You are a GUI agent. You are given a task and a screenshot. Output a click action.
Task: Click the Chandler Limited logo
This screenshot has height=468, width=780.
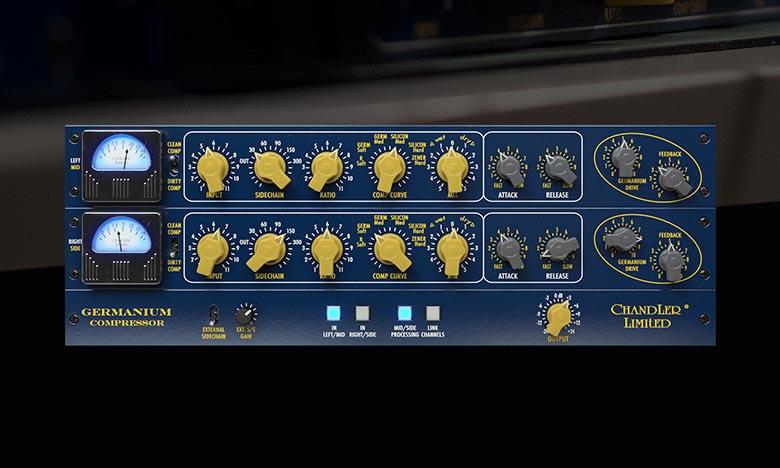(x=648, y=316)
